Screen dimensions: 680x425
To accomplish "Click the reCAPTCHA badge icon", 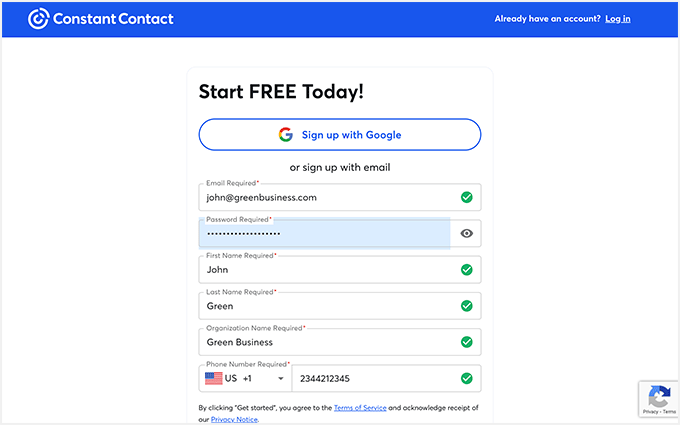I will click(659, 395).
